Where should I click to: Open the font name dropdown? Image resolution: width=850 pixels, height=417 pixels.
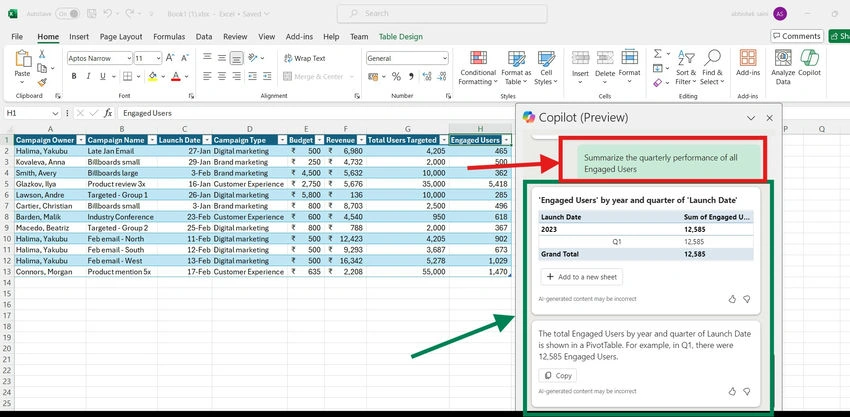[x=128, y=58]
